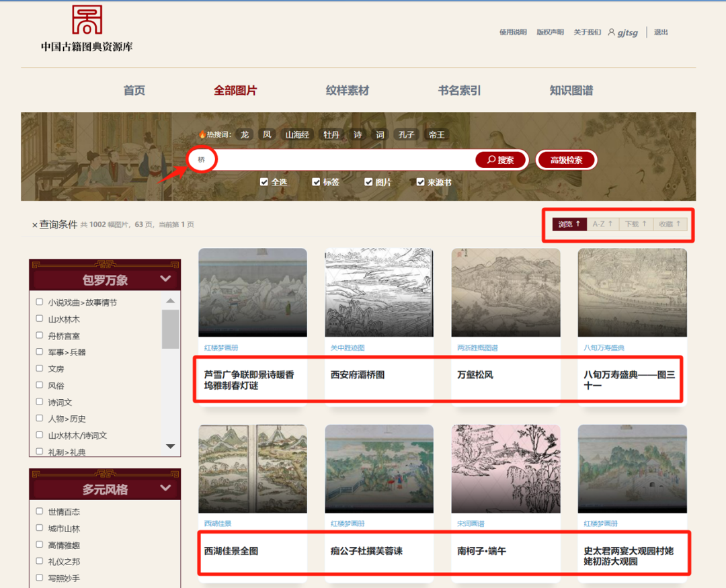Check the 世情百态 style filter

(40, 511)
